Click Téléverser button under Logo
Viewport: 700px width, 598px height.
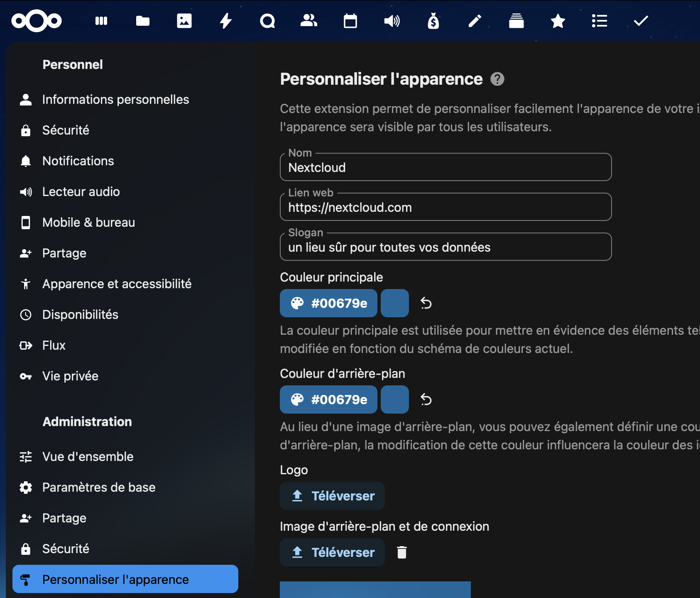(x=332, y=496)
